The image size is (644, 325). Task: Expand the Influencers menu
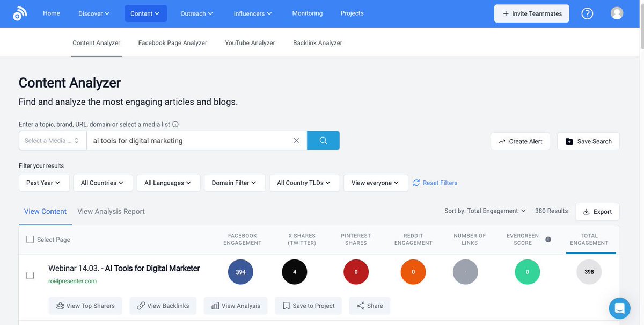(253, 13)
